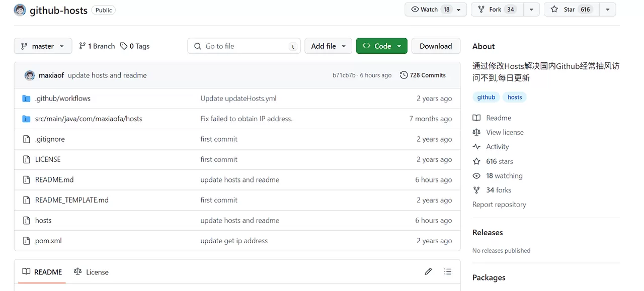Edit the README with the pencil icon

(x=428, y=271)
